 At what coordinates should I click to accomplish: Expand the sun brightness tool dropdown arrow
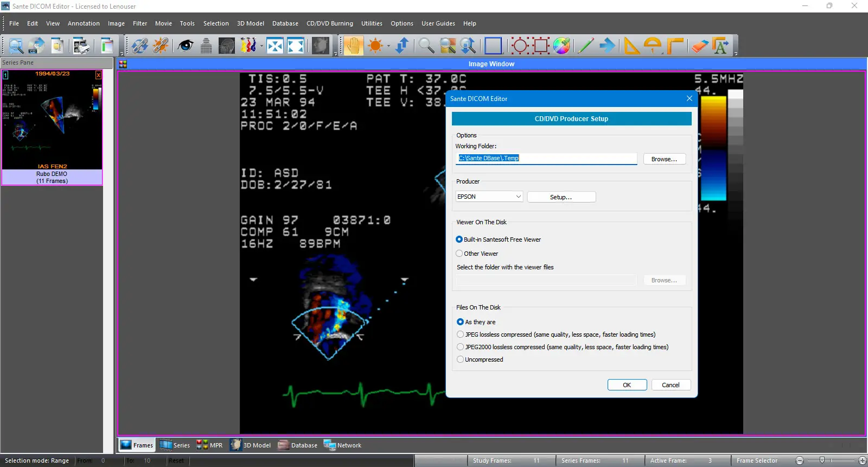pyautogui.click(x=388, y=46)
